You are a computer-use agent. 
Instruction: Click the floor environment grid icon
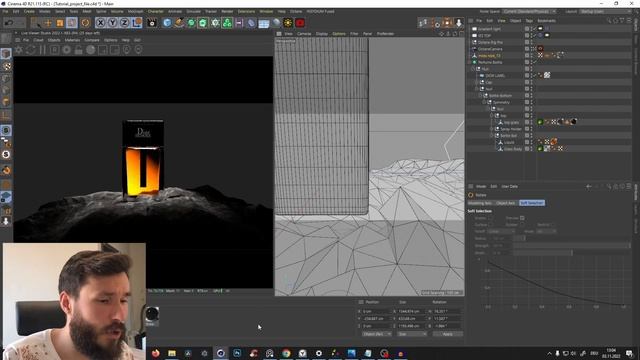point(264,23)
